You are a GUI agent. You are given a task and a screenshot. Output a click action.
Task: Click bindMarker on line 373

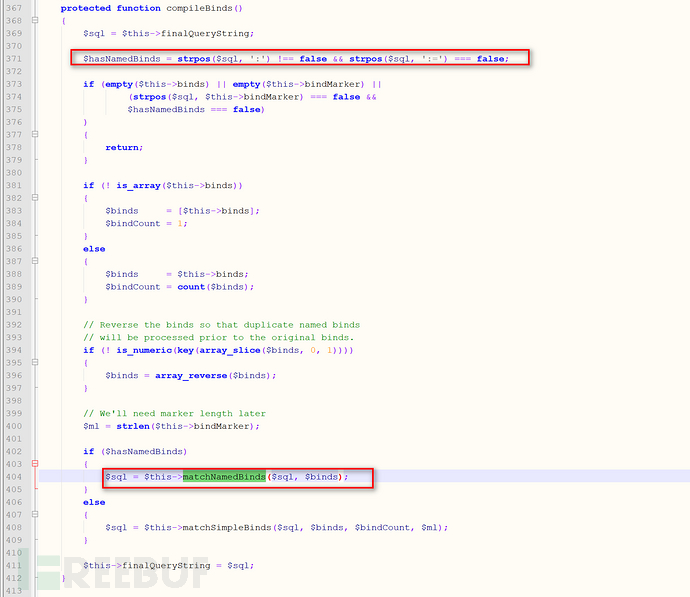click(332, 84)
